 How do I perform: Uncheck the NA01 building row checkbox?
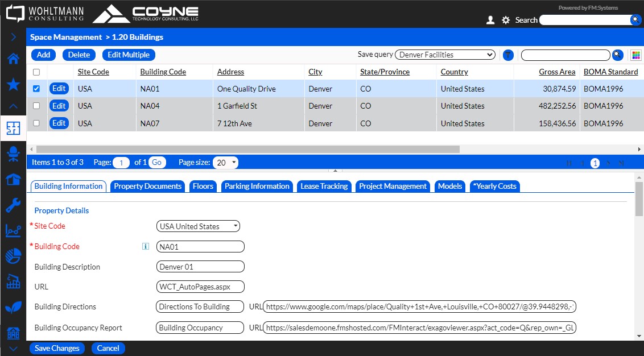pos(36,89)
